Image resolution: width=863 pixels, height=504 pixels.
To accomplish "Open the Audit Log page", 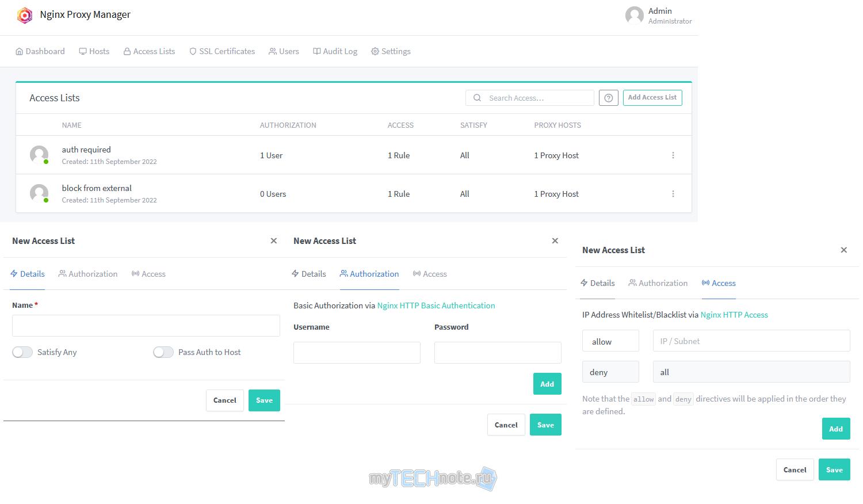I will (335, 51).
